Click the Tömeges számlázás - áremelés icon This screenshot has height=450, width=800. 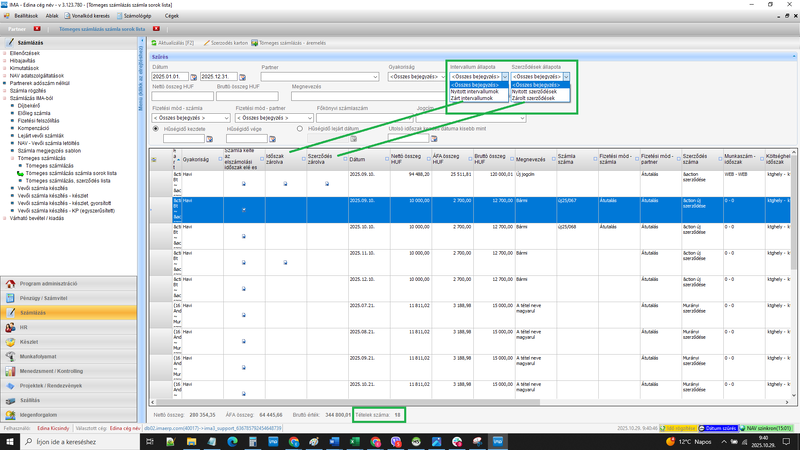255,43
